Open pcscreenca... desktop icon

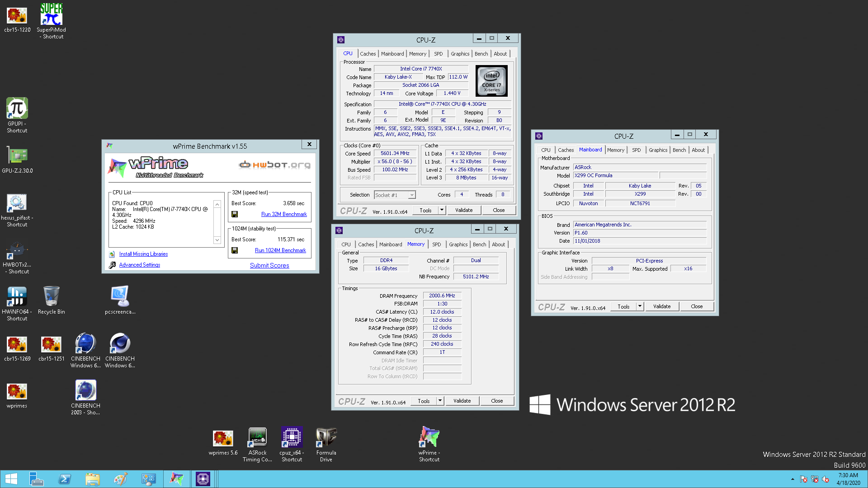120,300
